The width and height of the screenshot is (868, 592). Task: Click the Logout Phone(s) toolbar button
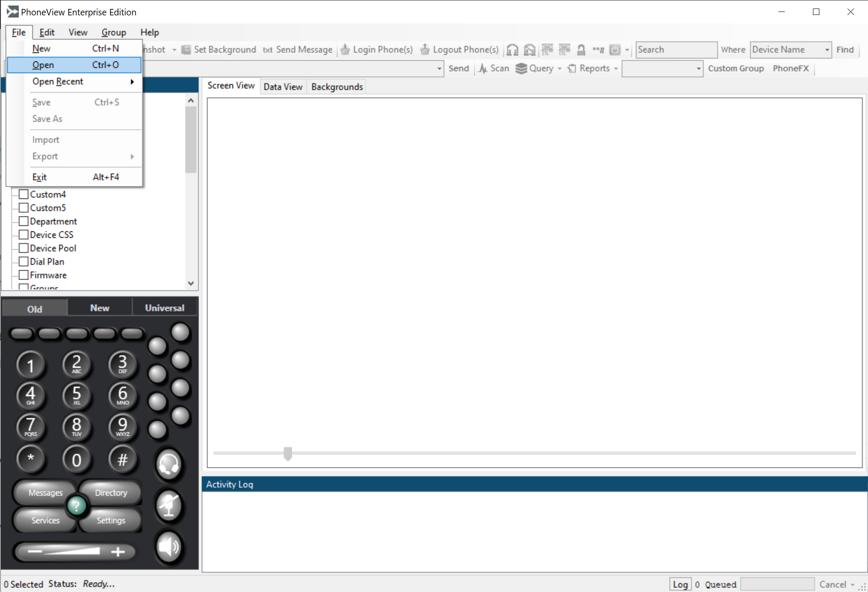459,50
